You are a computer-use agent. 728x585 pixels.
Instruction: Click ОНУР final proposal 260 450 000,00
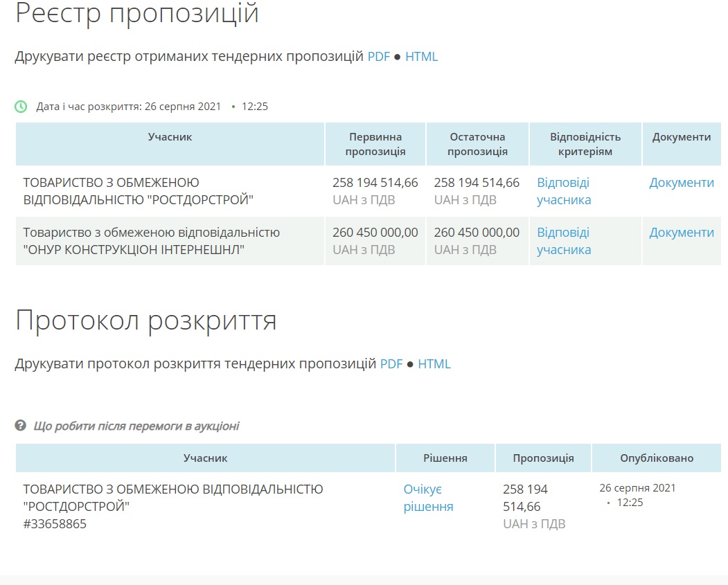click(x=477, y=233)
